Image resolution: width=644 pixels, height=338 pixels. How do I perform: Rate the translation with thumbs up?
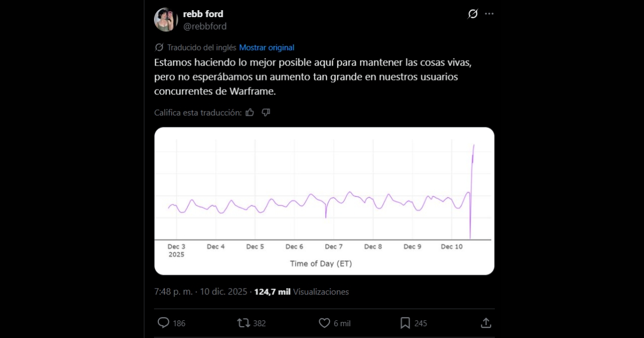click(250, 113)
